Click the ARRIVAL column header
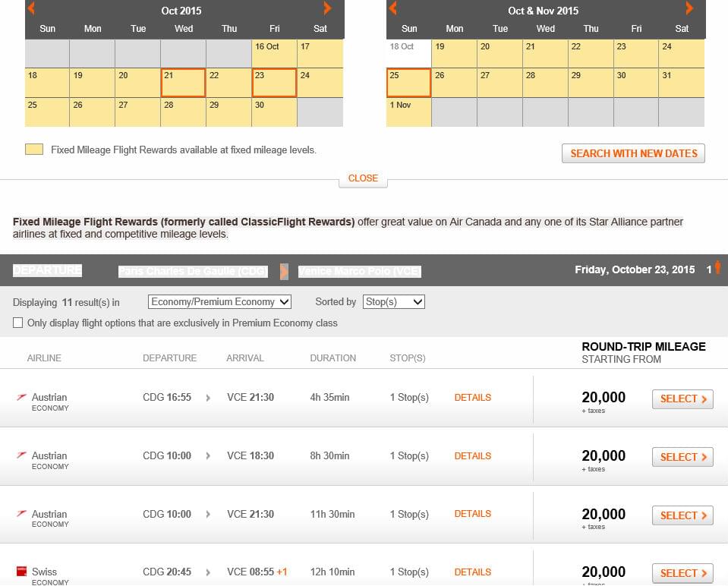 pyautogui.click(x=244, y=358)
